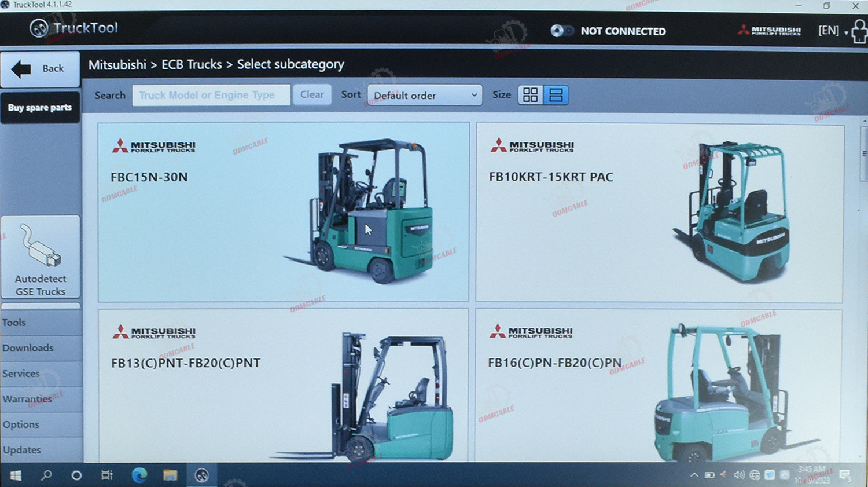Open the Updates menu item
868x487 pixels.
click(x=41, y=450)
